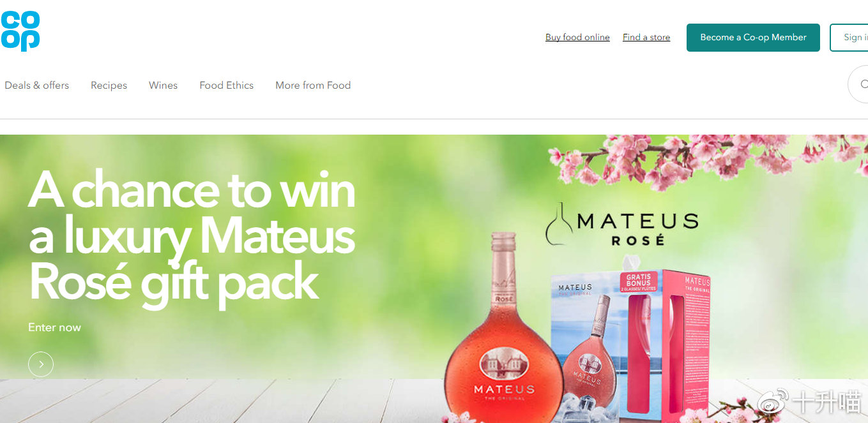Open the Find a store link

click(646, 37)
